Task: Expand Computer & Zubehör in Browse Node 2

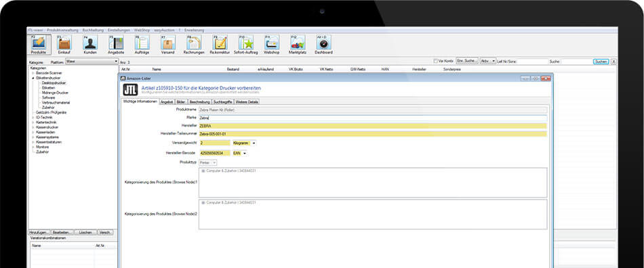Action: (203, 202)
